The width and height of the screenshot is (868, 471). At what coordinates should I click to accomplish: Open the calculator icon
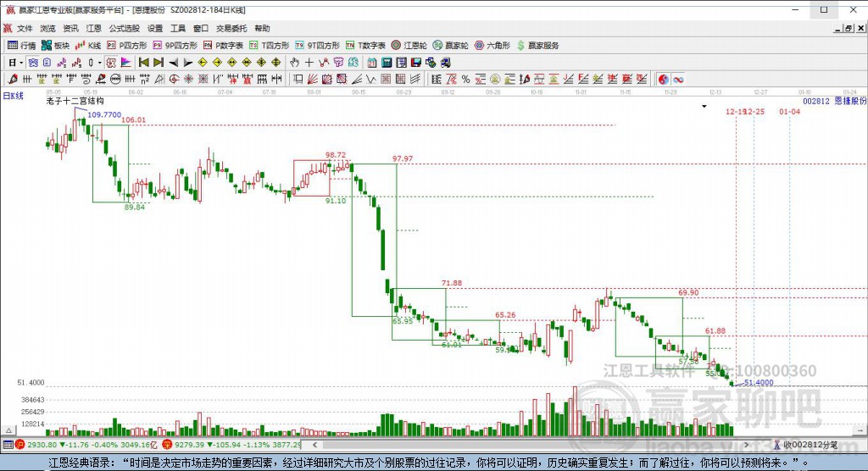pos(387,63)
